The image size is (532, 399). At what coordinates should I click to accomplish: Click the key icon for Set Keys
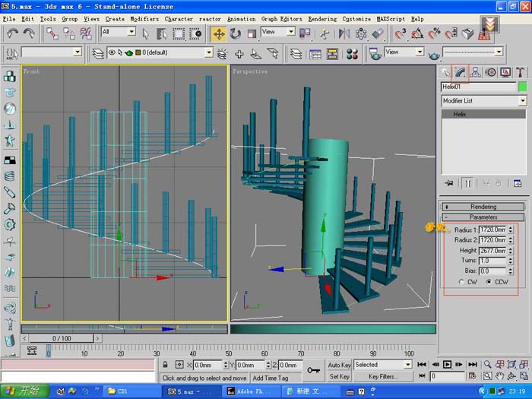click(314, 370)
